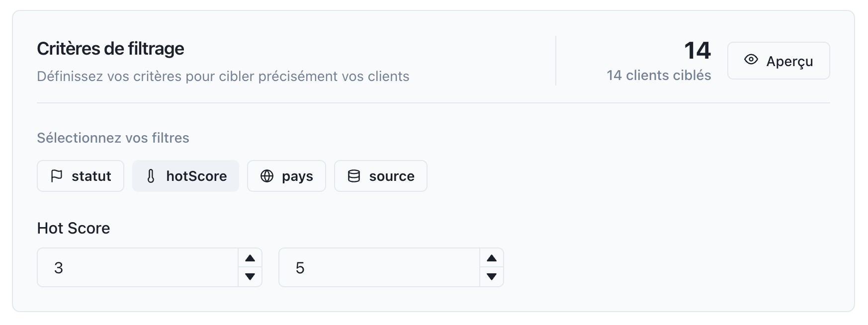Viewport: 868px width, 325px height.
Task: Click the "Sélectionnez vos filtres" label
Action: coord(113,138)
